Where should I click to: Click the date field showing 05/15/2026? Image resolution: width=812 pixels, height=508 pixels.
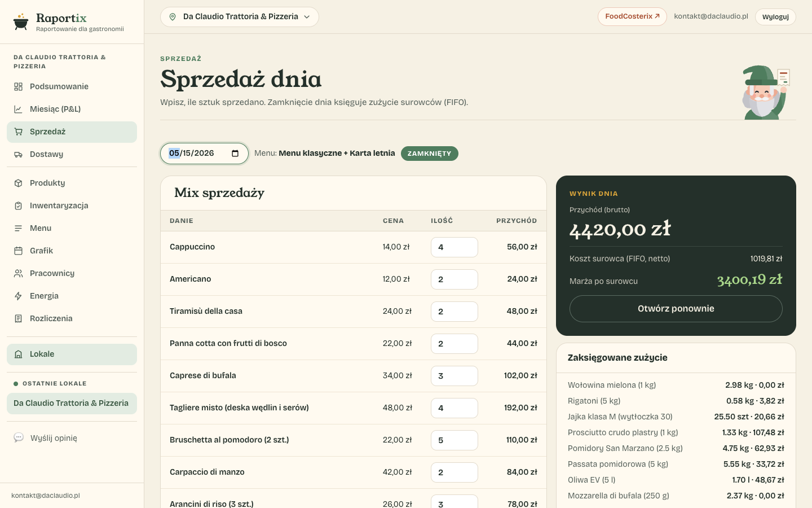pyautogui.click(x=204, y=154)
